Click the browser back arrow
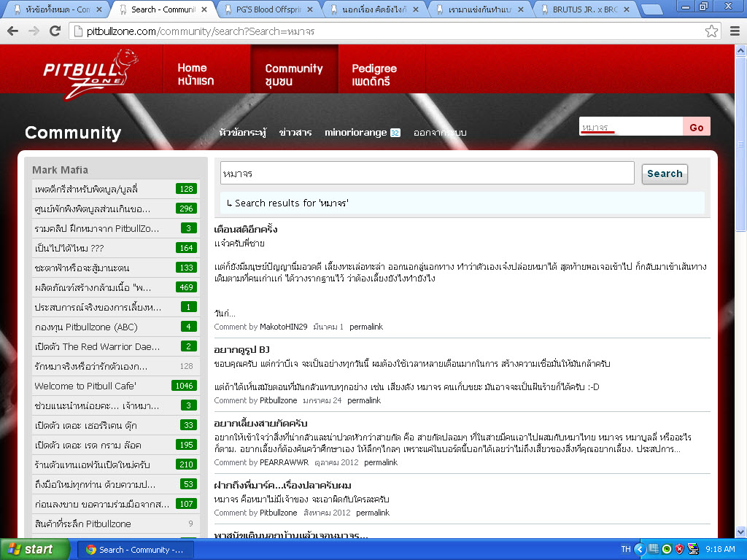747x560 pixels. 13,31
